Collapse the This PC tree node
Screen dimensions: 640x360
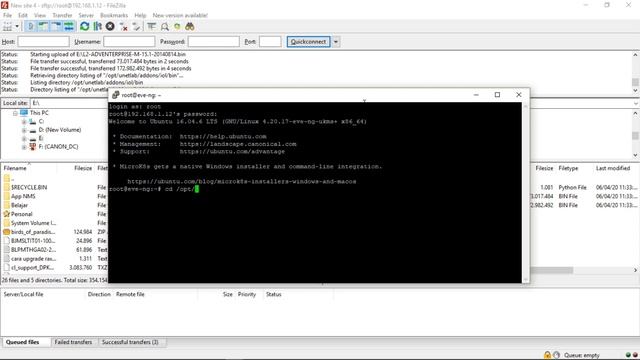click(x=15, y=113)
